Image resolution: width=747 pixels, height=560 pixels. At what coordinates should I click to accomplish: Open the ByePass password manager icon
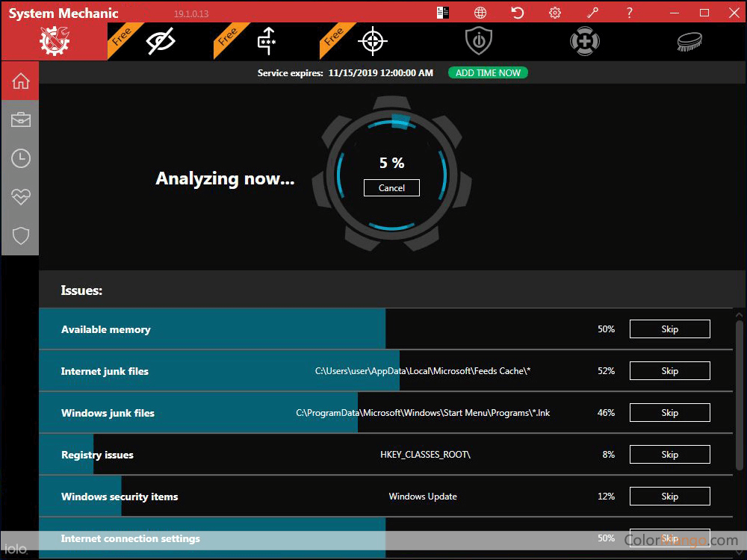pyautogui.click(x=267, y=42)
